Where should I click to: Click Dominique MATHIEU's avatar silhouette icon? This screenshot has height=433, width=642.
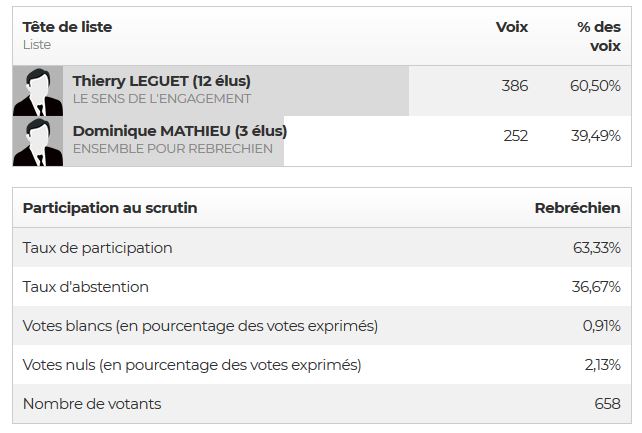[37, 142]
